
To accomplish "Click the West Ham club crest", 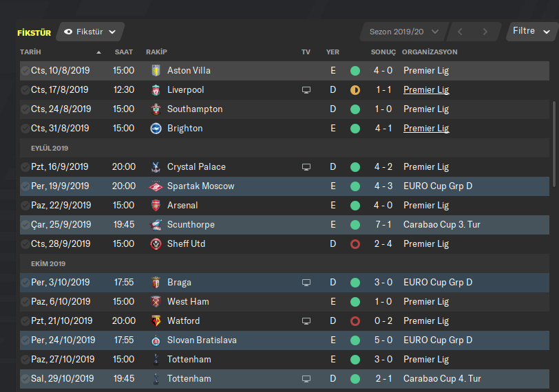I will (156, 302).
